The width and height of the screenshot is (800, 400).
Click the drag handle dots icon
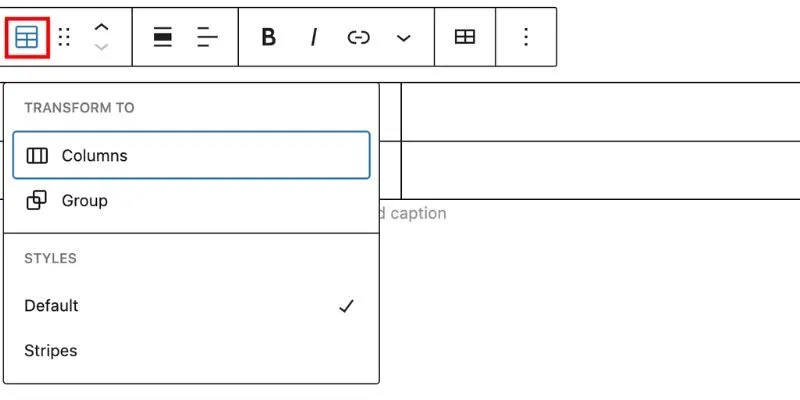(x=64, y=37)
